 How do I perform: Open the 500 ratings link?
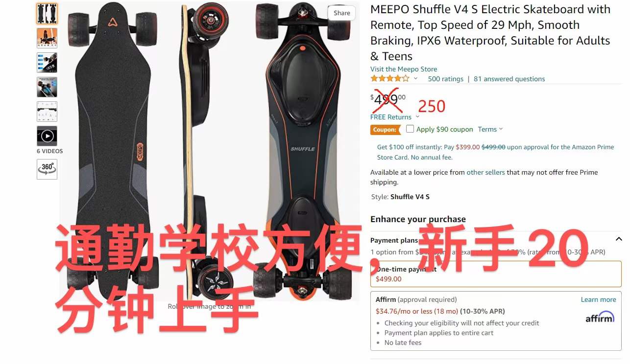tap(446, 79)
